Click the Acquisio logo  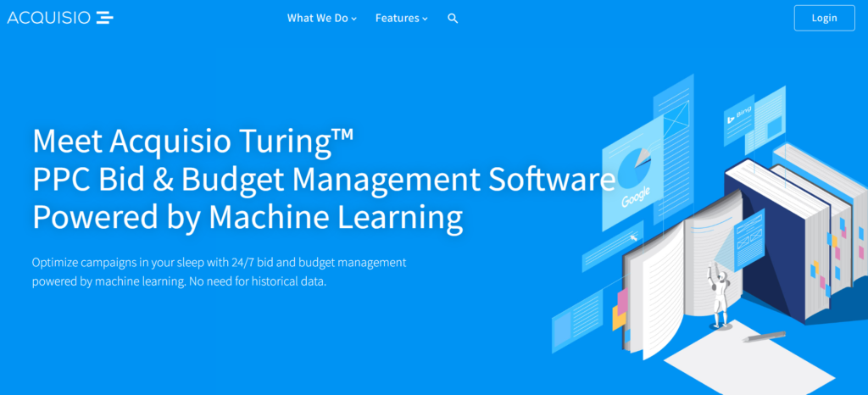pos(60,18)
